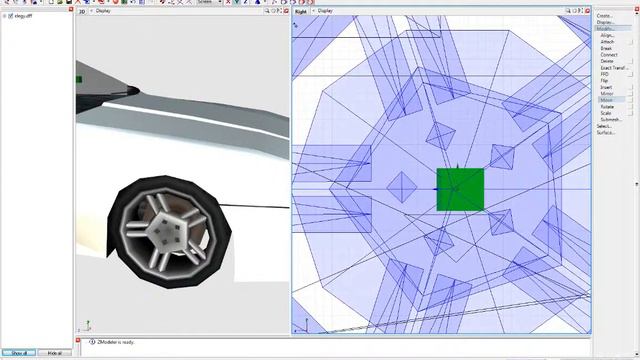640x360 pixels.
Task: Toggle the options box next to Delete
Action: coord(630,61)
